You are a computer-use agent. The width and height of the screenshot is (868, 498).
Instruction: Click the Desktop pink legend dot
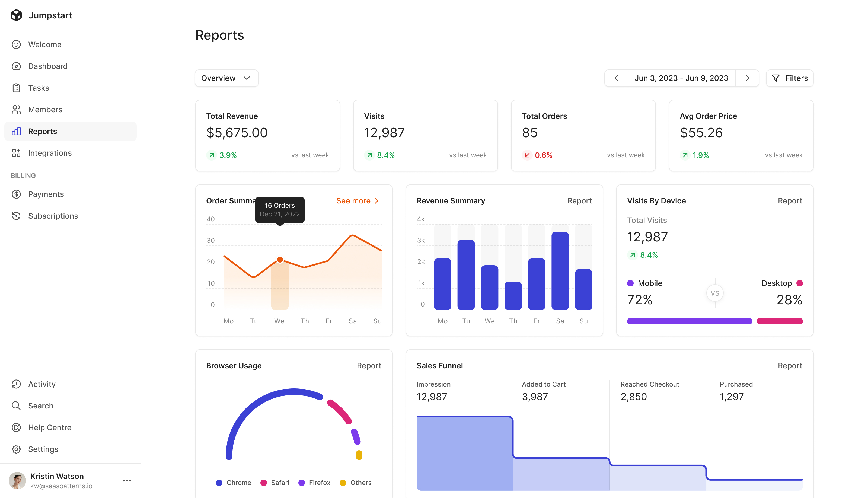[x=799, y=283]
